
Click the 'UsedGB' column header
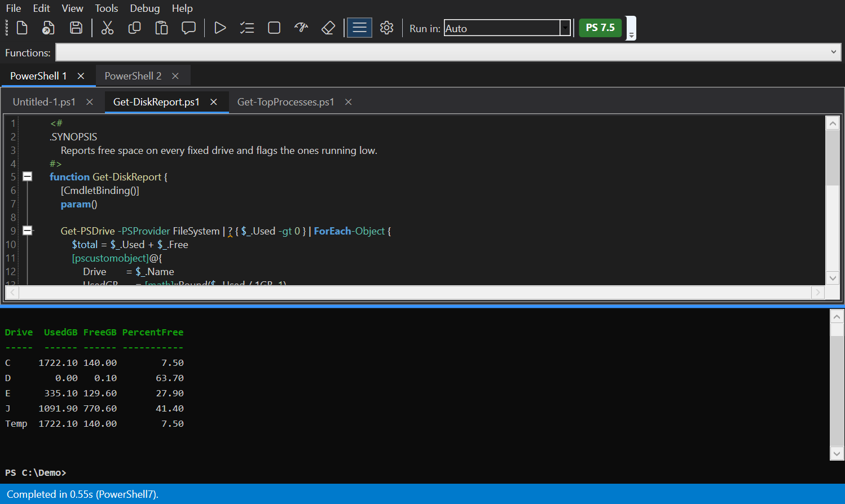[60, 333]
